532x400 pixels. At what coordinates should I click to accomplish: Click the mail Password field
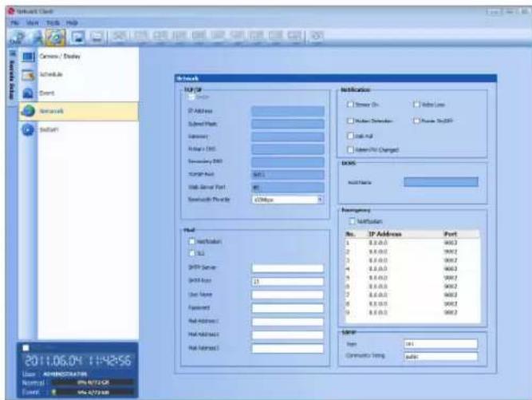287,308
